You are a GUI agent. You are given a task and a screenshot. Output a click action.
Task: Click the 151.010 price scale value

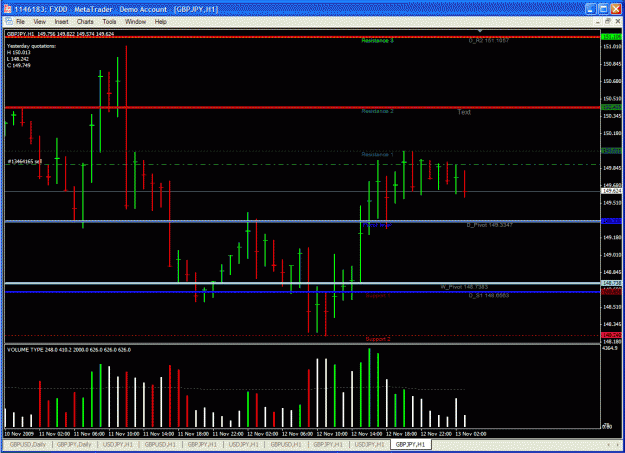pyautogui.click(x=612, y=47)
